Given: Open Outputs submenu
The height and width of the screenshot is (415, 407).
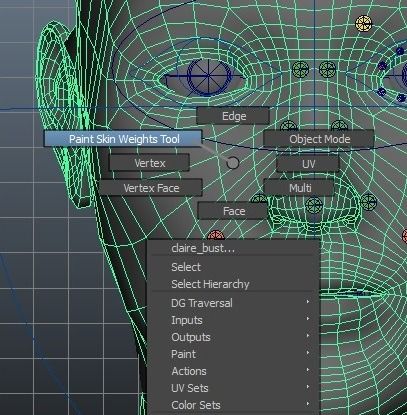Looking at the screenshot, I should pyautogui.click(x=233, y=337).
